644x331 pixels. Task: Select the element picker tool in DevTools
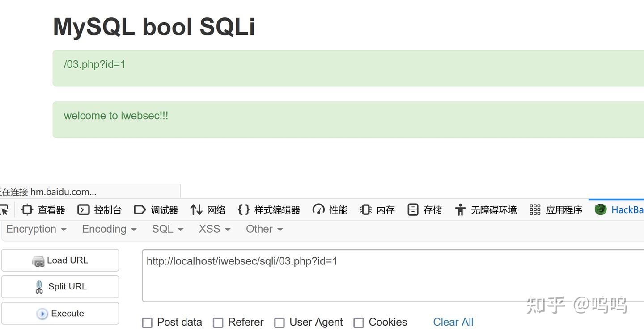click(4, 209)
